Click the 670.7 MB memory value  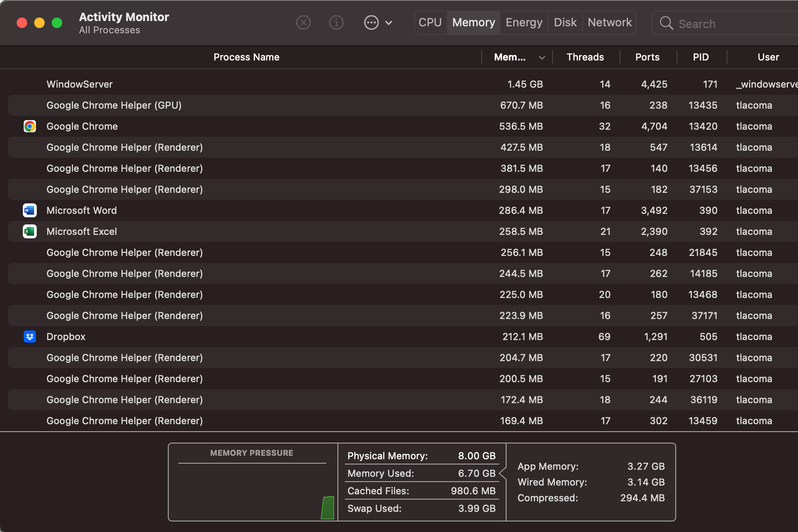pyautogui.click(x=521, y=105)
